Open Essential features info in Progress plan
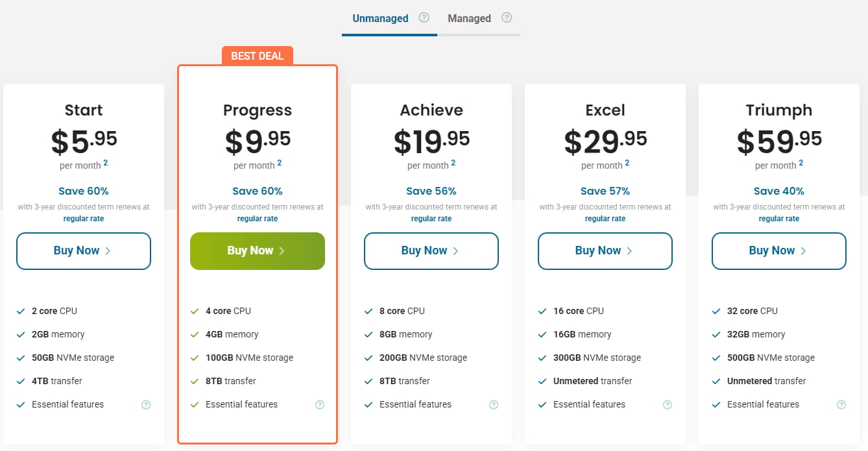This screenshot has width=868, height=451. click(320, 405)
